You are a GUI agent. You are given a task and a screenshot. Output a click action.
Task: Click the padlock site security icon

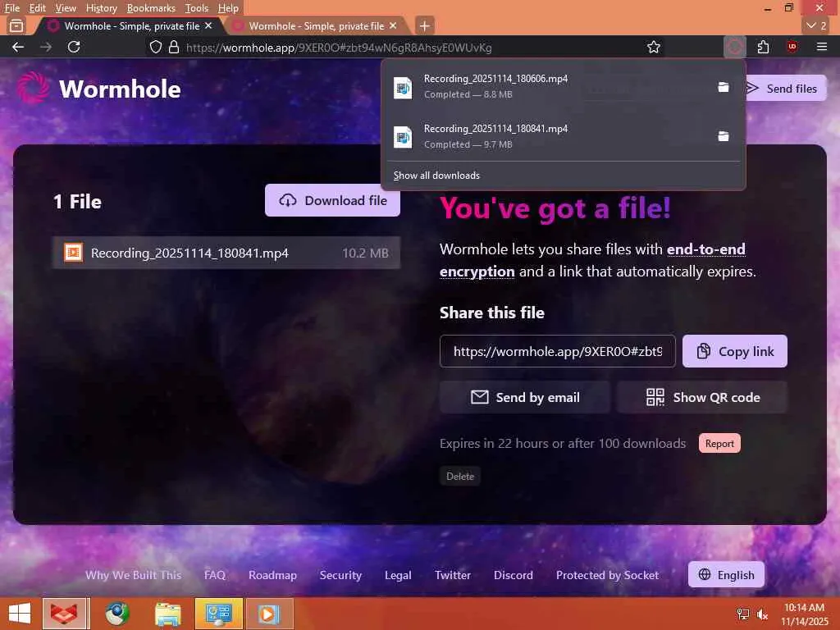(174, 47)
